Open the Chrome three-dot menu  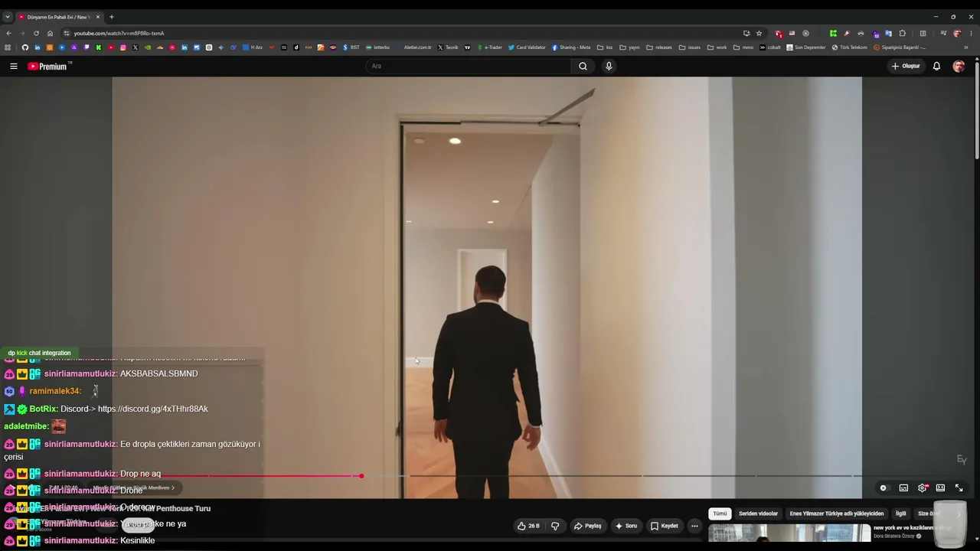pyautogui.click(x=971, y=34)
